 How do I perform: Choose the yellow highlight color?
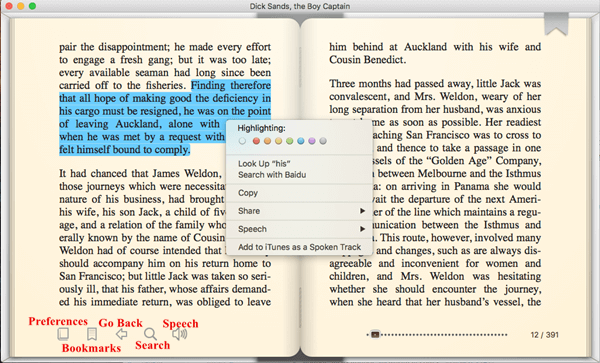point(278,141)
